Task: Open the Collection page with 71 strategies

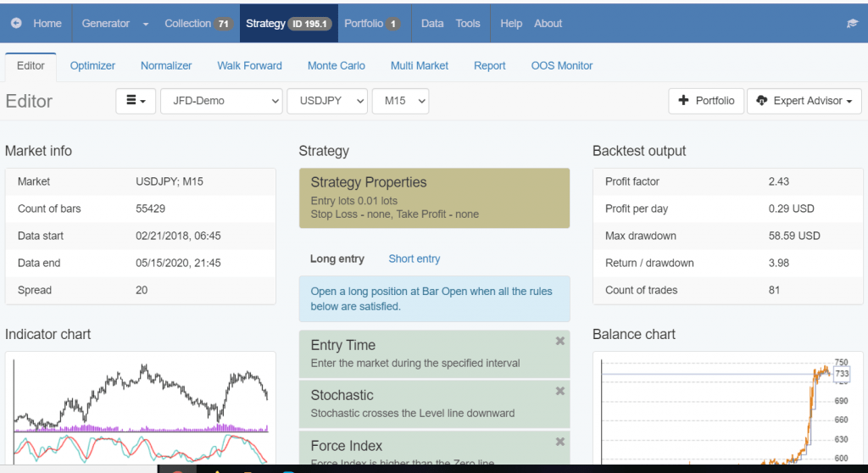Action: click(198, 24)
